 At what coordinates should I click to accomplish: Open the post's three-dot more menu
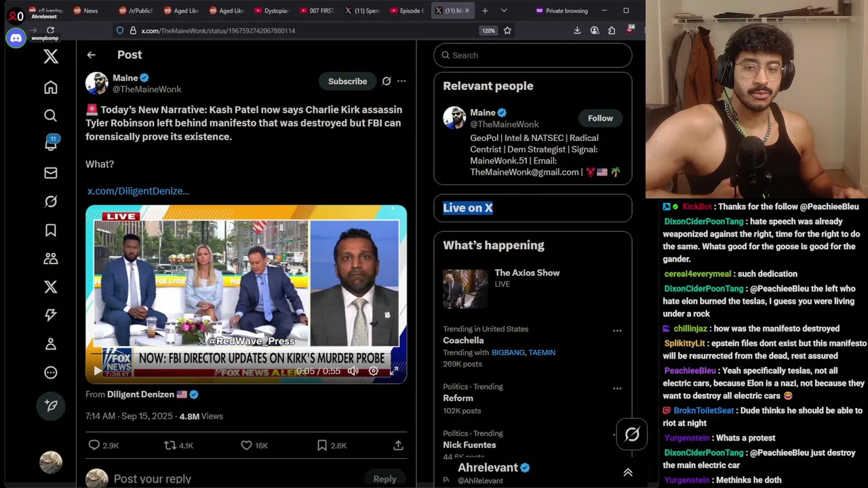[x=401, y=81]
